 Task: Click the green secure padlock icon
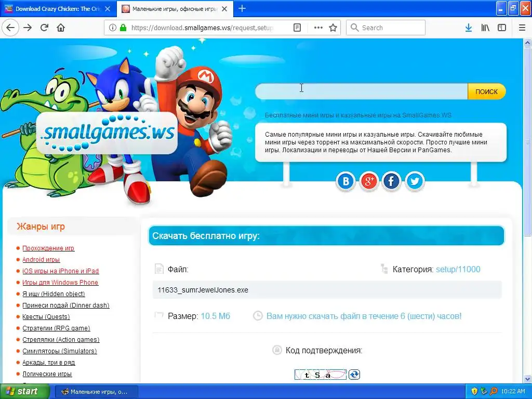pyautogui.click(x=123, y=28)
